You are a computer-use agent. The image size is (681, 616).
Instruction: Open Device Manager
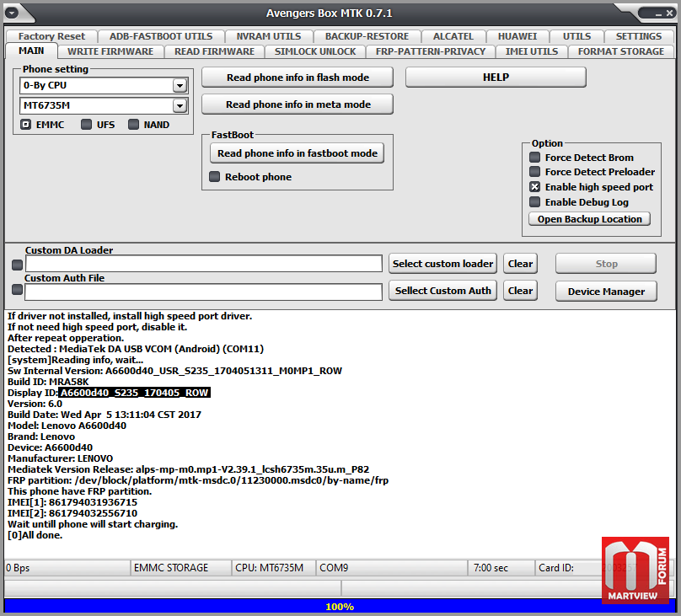(x=606, y=292)
